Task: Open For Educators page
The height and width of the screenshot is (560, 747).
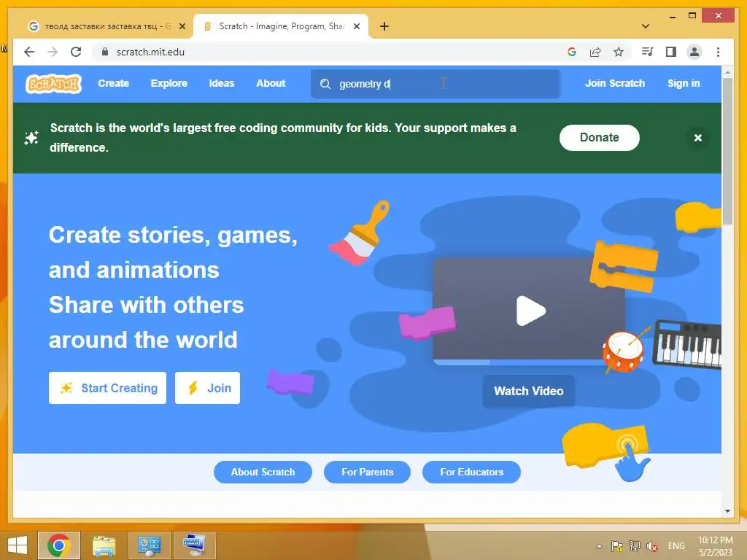Action: click(x=472, y=472)
